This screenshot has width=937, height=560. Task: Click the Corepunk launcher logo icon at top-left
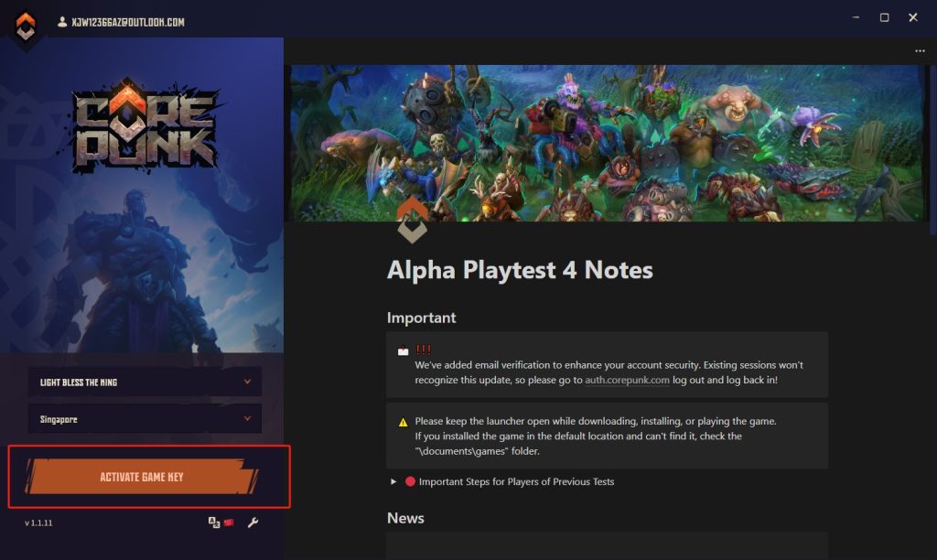pos(25,25)
